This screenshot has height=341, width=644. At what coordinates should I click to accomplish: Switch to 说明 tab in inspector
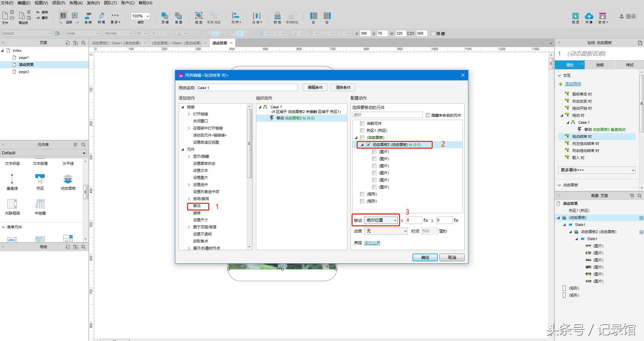click(x=600, y=65)
